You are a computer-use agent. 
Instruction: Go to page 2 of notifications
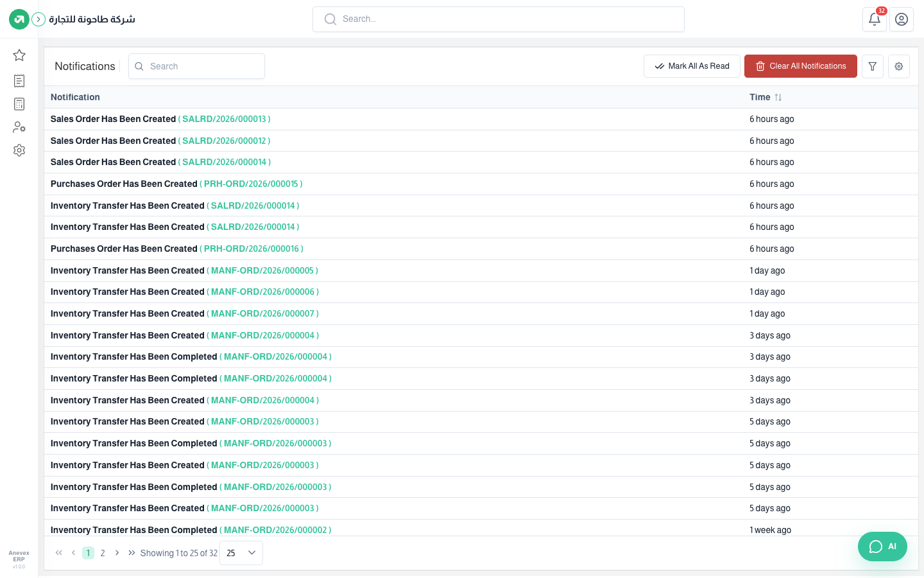(103, 553)
